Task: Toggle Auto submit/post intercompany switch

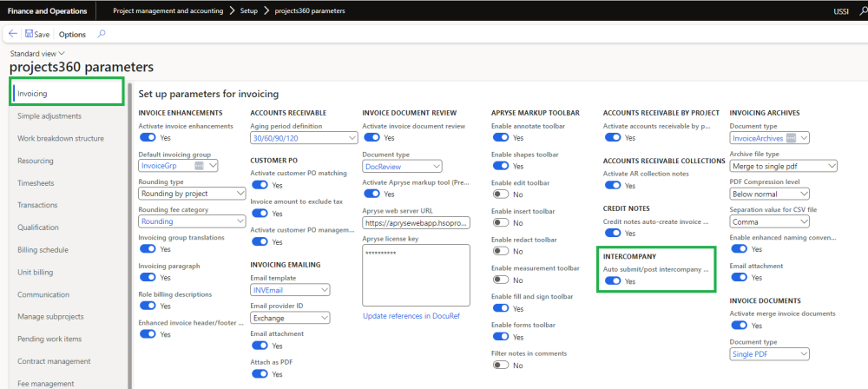Action: (612, 280)
